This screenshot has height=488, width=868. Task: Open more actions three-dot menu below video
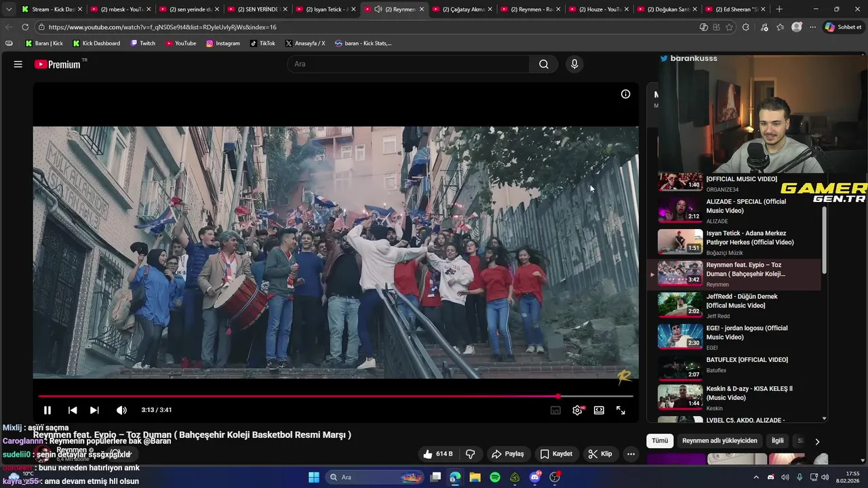click(631, 454)
